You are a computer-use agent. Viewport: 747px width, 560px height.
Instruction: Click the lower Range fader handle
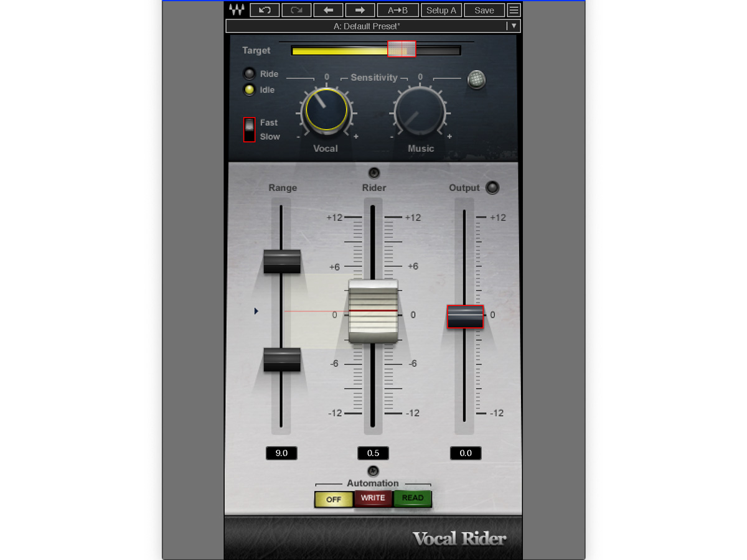282,360
